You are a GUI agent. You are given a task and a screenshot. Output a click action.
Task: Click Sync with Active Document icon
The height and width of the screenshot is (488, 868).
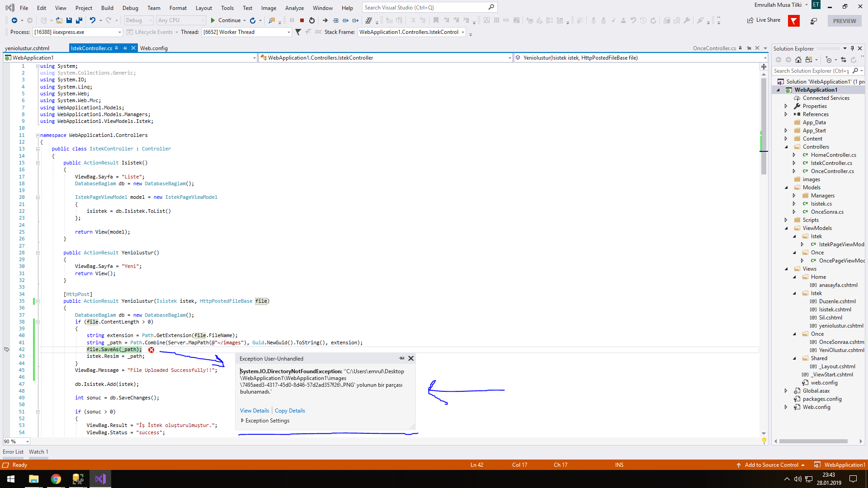pyautogui.click(x=844, y=60)
